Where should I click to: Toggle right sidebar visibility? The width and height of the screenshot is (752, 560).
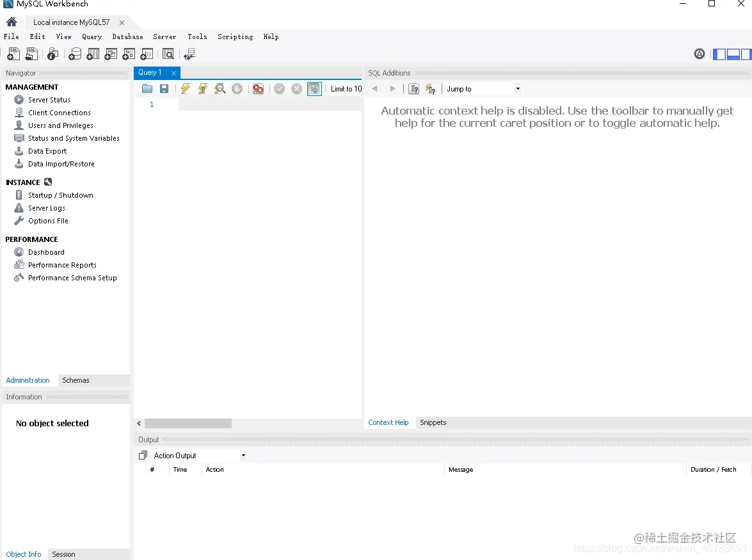point(746,54)
